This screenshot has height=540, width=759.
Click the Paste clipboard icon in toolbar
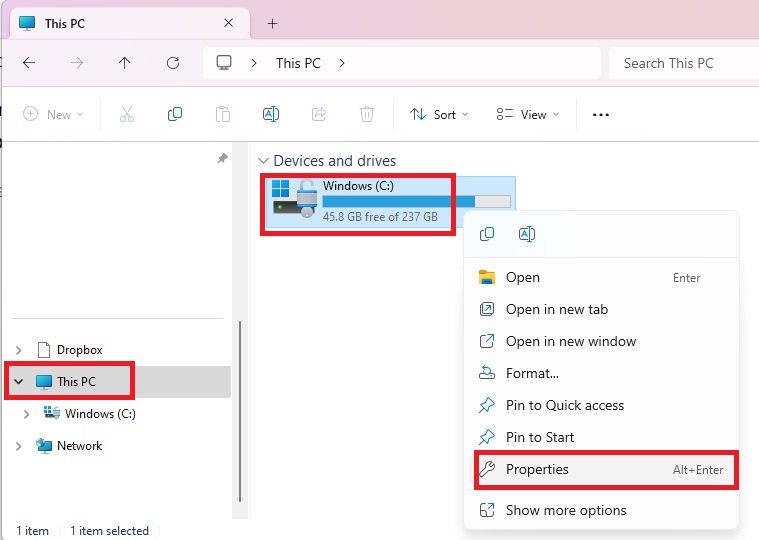coord(223,115)
